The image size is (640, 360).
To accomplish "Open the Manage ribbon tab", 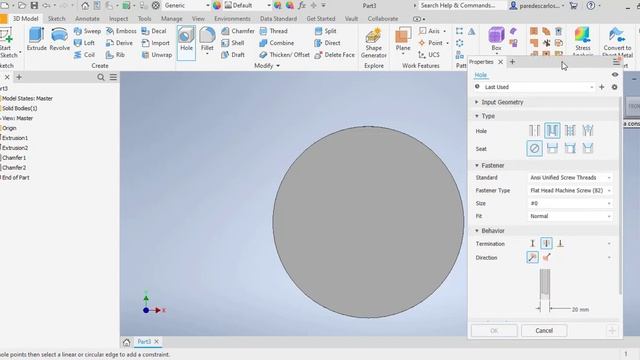I will 171,19.
